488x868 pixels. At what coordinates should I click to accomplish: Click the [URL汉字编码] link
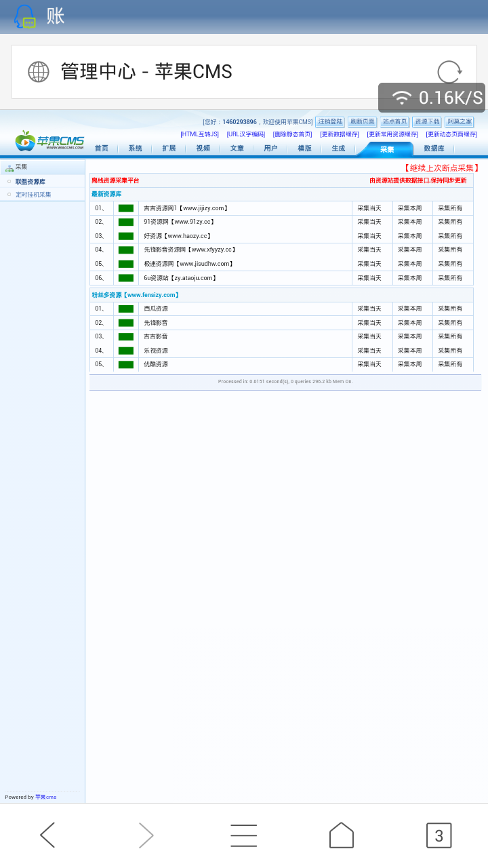(x=246, y=134)
